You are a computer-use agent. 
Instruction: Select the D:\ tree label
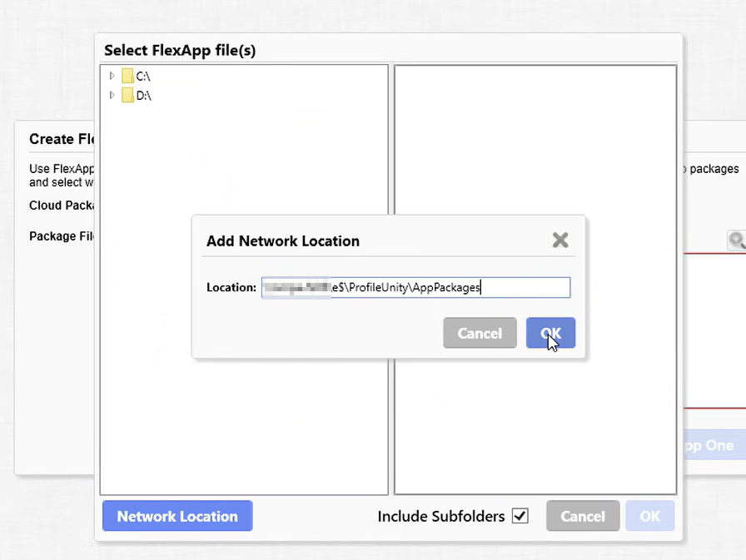click(x=144, y=96)
